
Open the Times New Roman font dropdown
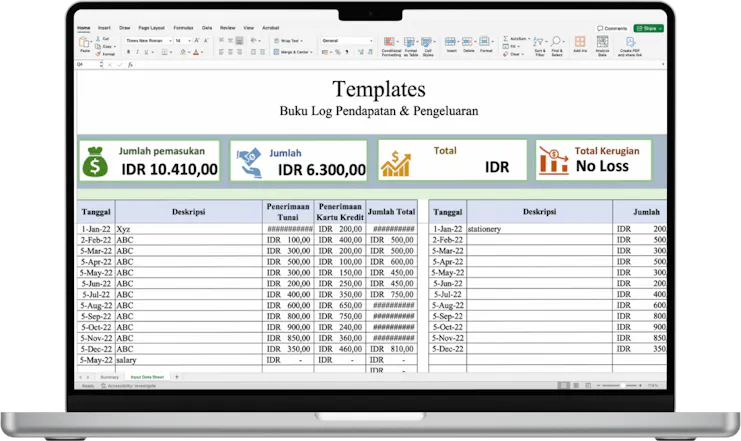(146, 41)
